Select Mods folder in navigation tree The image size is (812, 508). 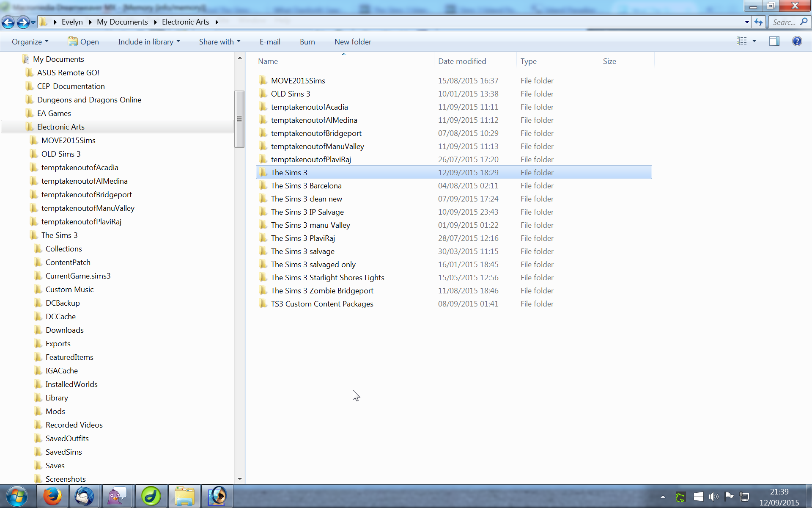pyautogui.click(x=55, y=411)
